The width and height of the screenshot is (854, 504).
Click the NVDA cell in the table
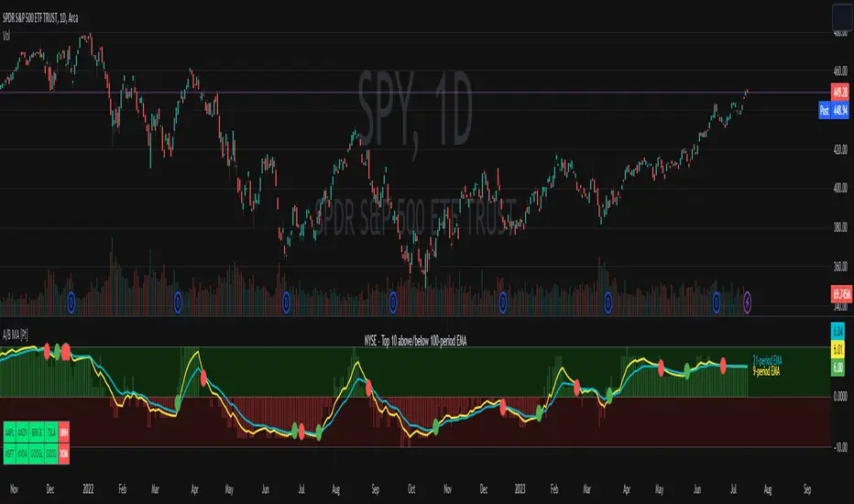22,454
